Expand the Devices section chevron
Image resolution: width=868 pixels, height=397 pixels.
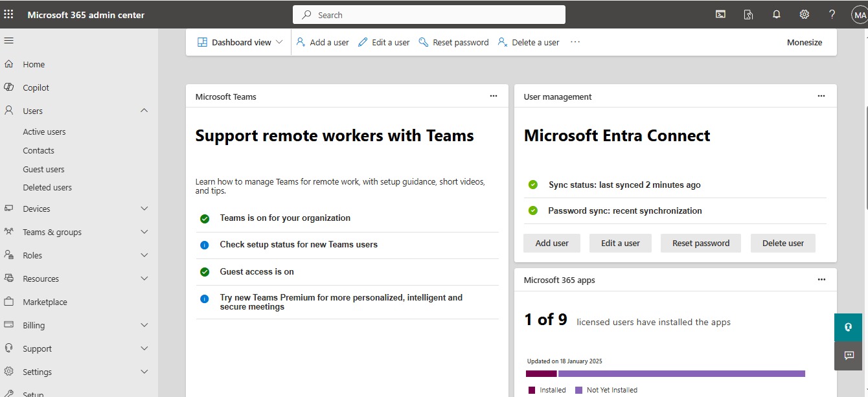click(144, 209)
